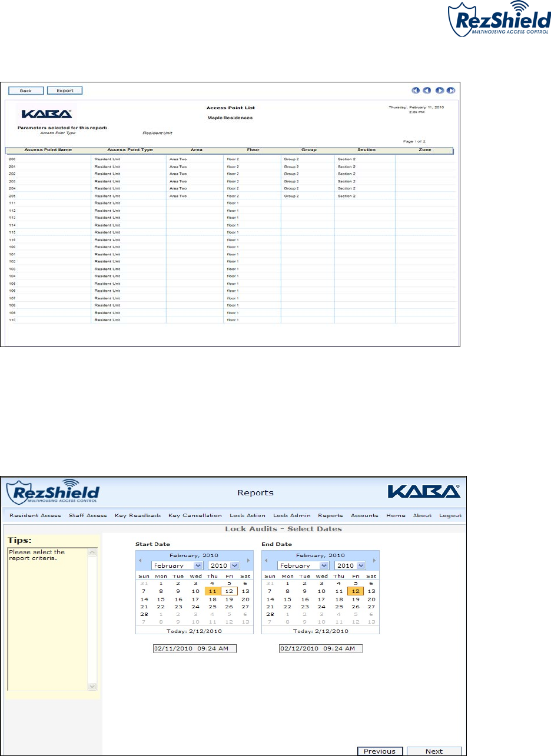Select highlighted day 11 in Start Date calendar
Screen dimensions: 551x756
pyautogui.click(x=213, y=591)
